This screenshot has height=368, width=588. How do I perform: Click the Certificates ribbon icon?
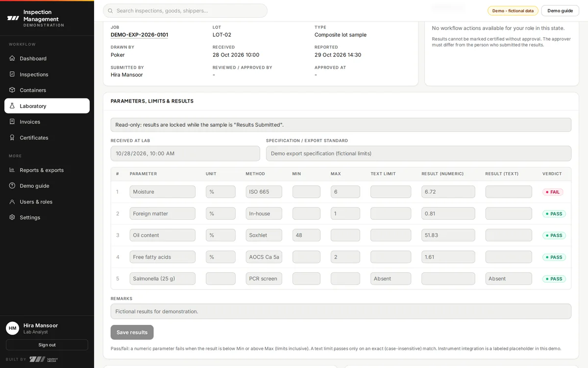click(12, 137)
